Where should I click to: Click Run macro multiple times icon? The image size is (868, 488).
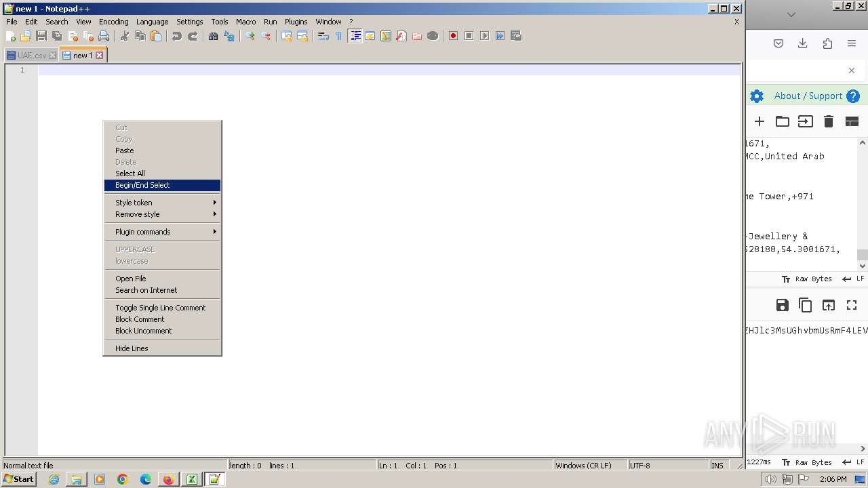point(500,36)
